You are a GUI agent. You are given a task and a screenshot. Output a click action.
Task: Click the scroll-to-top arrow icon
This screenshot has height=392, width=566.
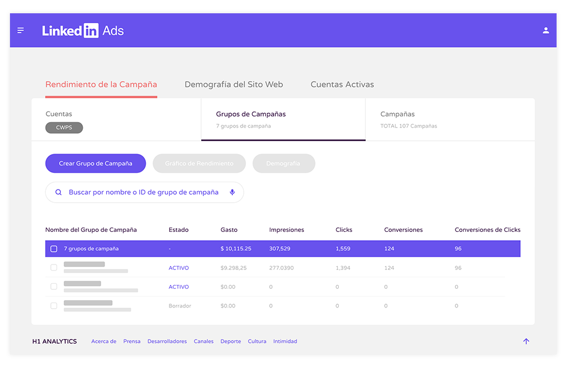(x=526, y=341)
